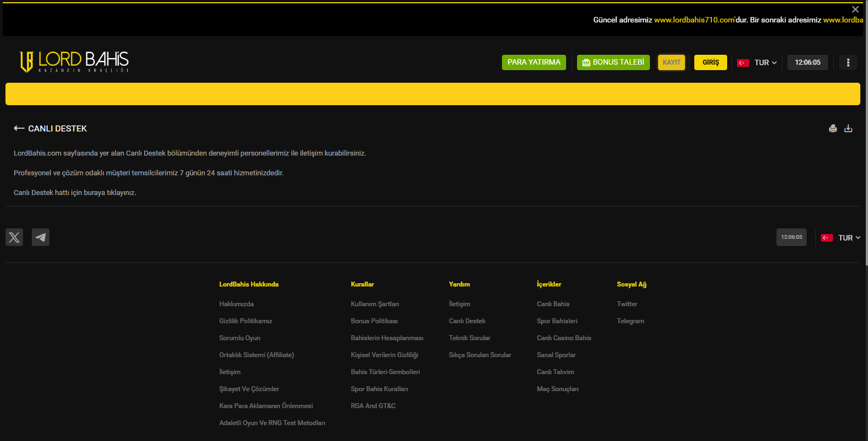The width and height of the screenshot is (868, 441).
Task: Click the Lord Bahis logo
Action: click(74, 62)
